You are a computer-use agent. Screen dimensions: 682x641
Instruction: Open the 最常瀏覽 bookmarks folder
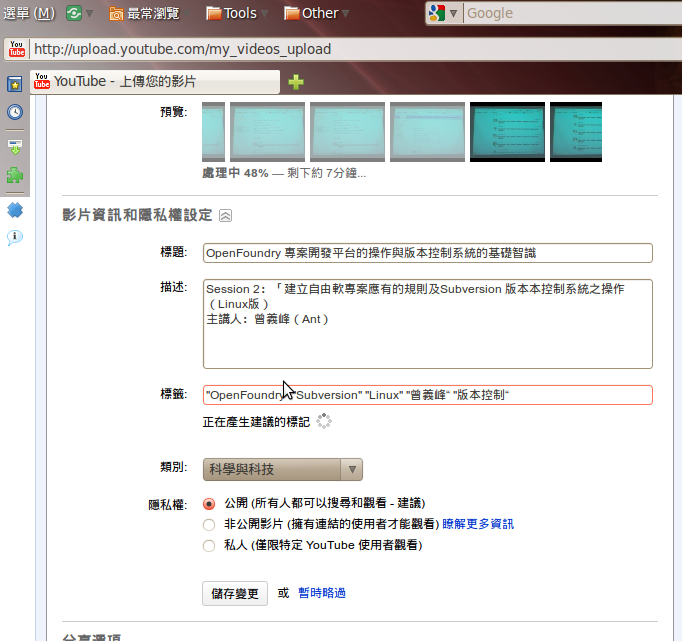click(144, 13)
